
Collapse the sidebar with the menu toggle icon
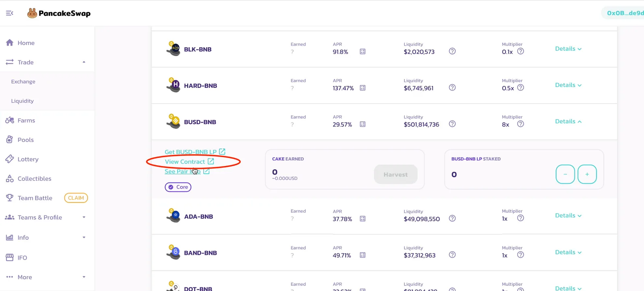[x=10, y=13]
